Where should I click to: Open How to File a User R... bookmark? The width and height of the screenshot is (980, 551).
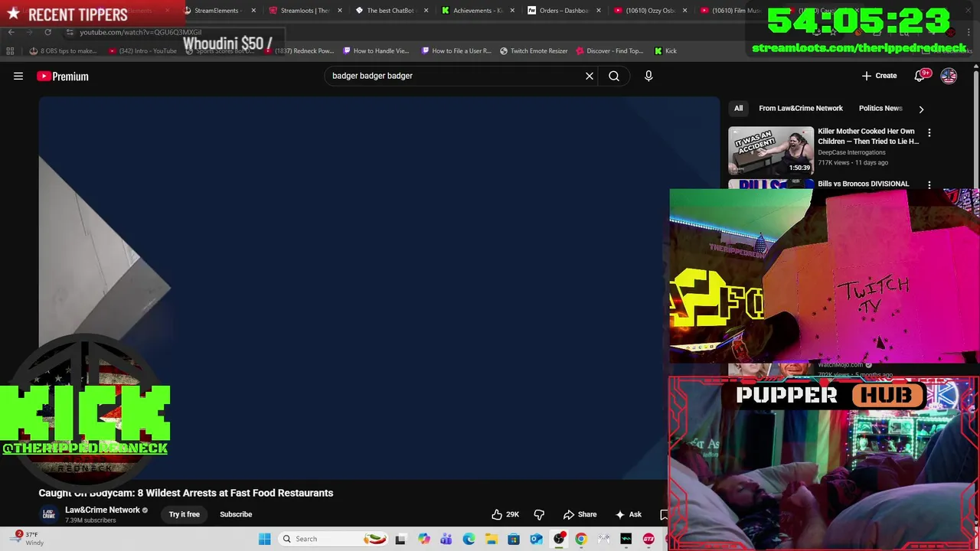(x=456, y=51)
